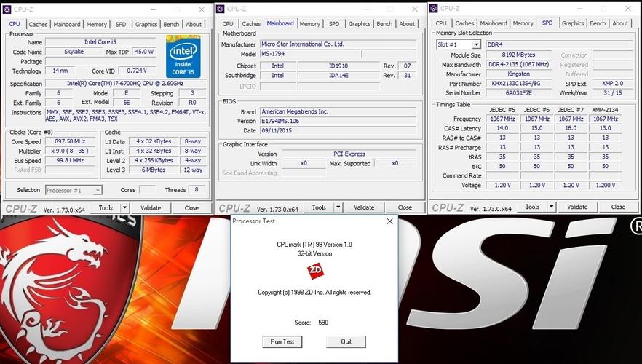Click the JEDEC #5 CAS# Latency 14.0 cell
The width and height of the screenshot is (642, 364).
tap(502, 129)
